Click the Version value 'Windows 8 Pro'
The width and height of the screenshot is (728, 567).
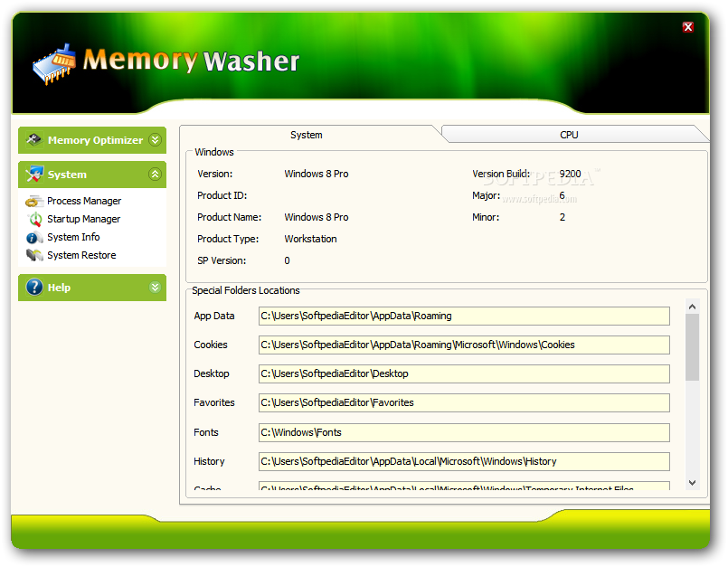317,174
